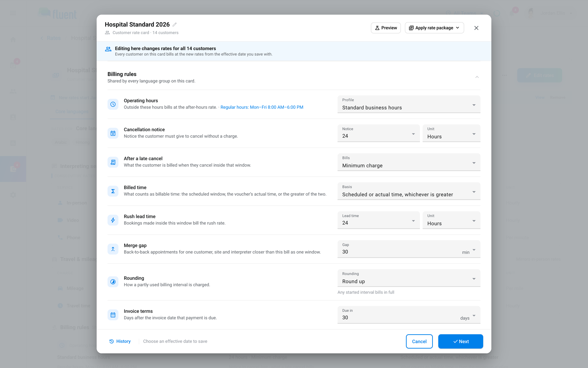
Task: Open the Preview button
Action: pos(386,28)
